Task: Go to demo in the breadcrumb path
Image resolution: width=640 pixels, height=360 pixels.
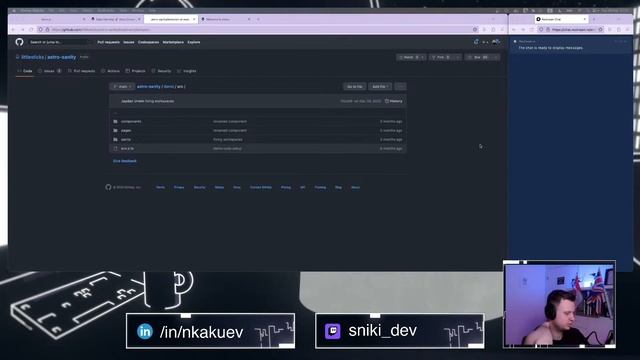Action: coord(169,87)
